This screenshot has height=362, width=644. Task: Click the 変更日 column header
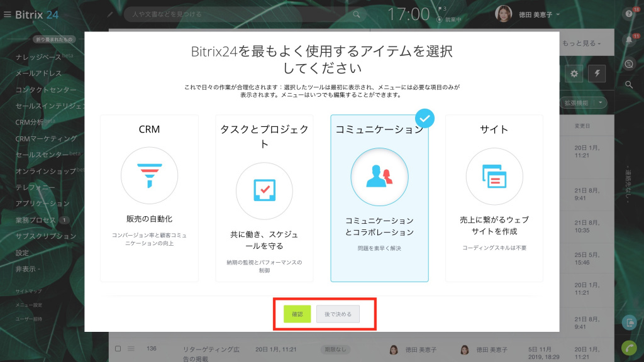[x=582, y=126]
